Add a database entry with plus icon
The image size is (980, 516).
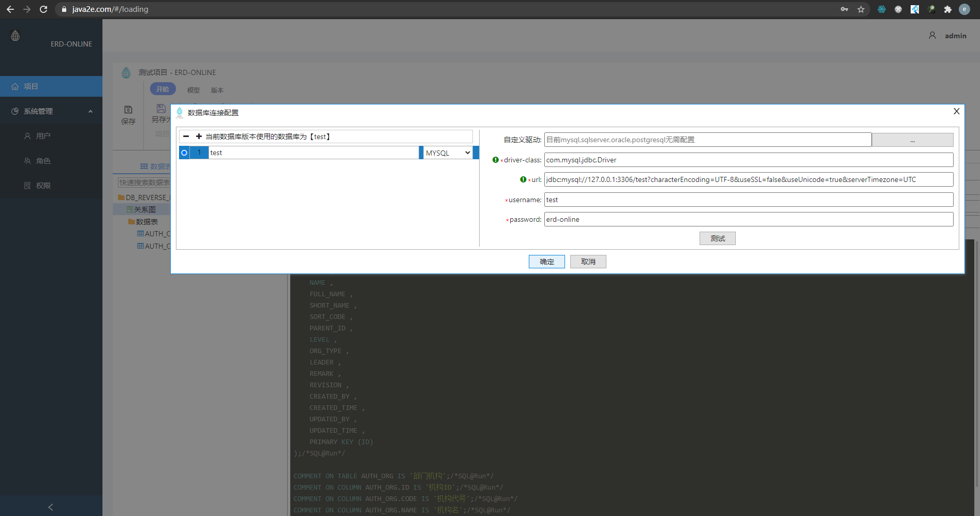(199, 136)
